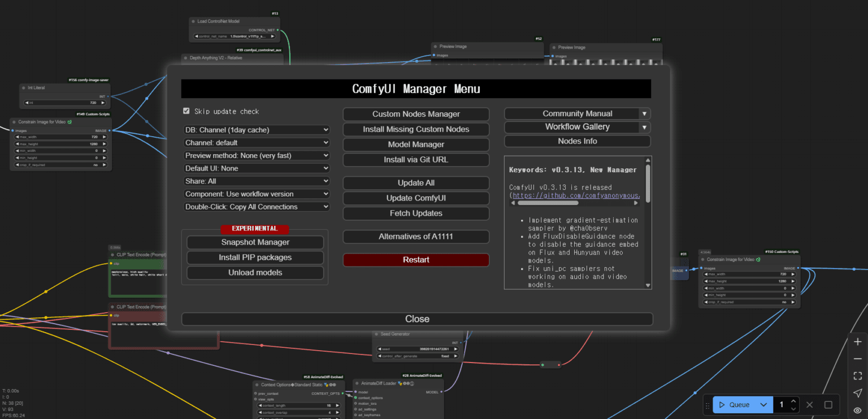Expand the Double-Click: Copy All Connections dropdown

[256, 207]
